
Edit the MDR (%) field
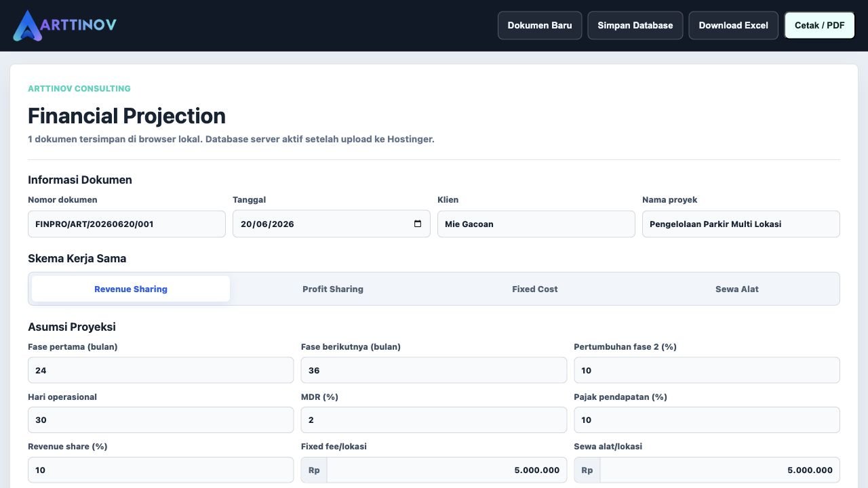434,420
